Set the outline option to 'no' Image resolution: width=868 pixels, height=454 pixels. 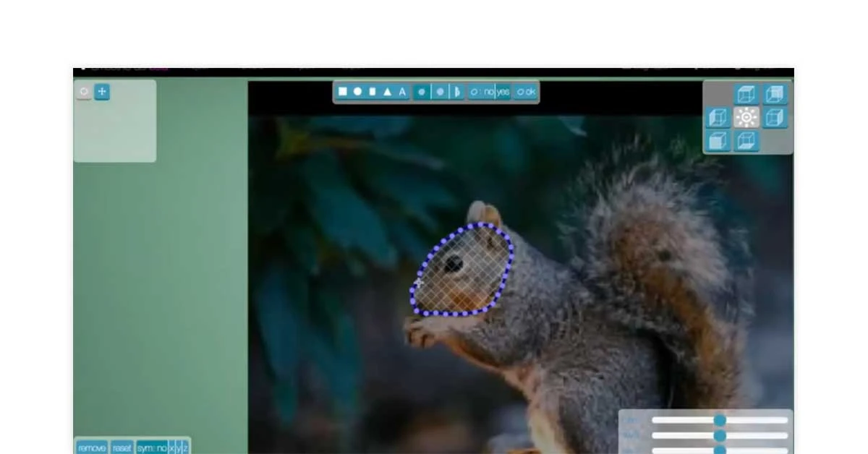tap(488, 92)
